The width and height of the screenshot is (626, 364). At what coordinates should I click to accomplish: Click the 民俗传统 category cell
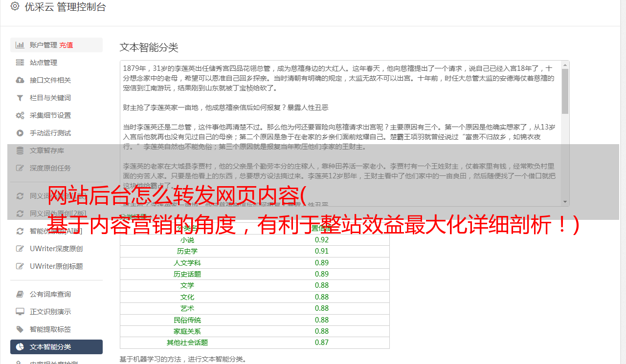point(187,320)
